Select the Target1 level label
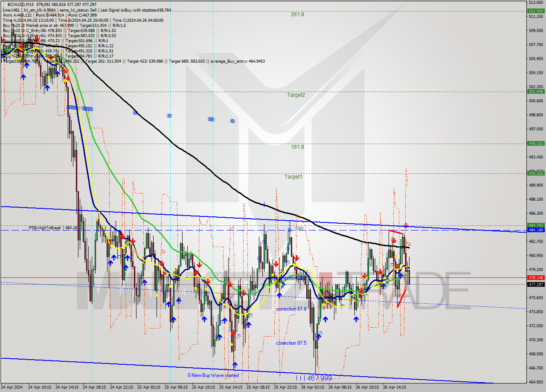Screen dimensions: 546x392 [x=293, y=176]
